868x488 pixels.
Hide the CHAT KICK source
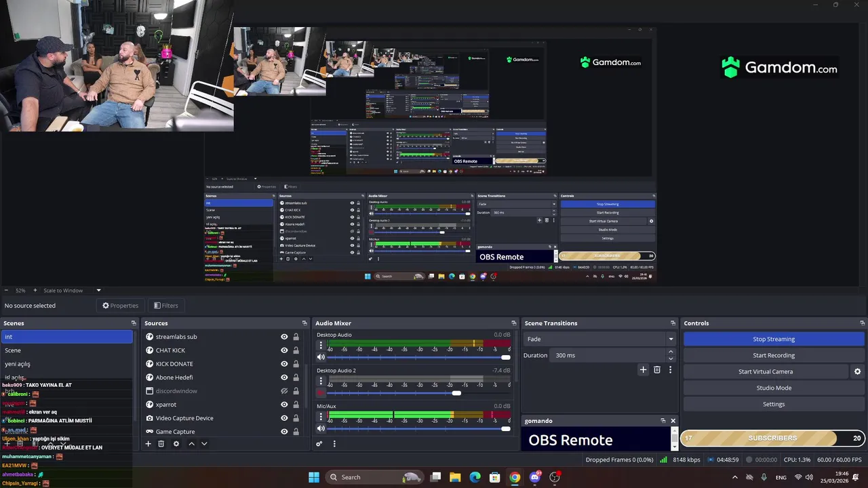point(284,350)
